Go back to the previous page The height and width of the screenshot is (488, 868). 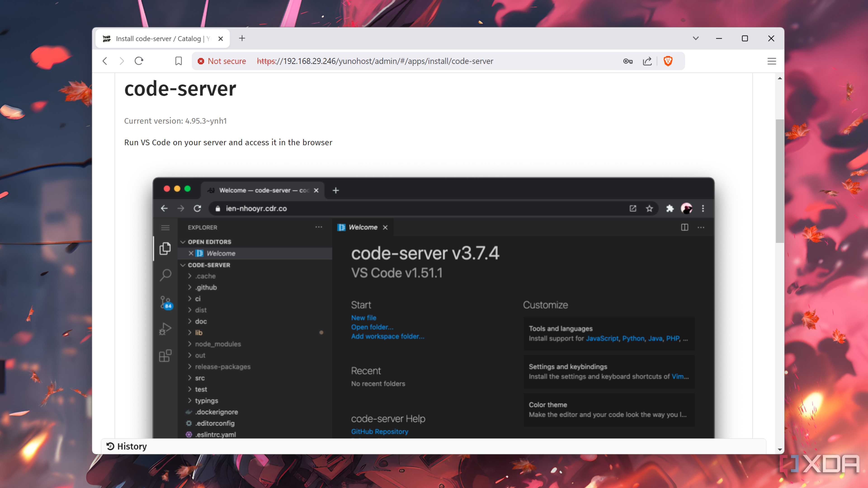[x=105, y=61]
